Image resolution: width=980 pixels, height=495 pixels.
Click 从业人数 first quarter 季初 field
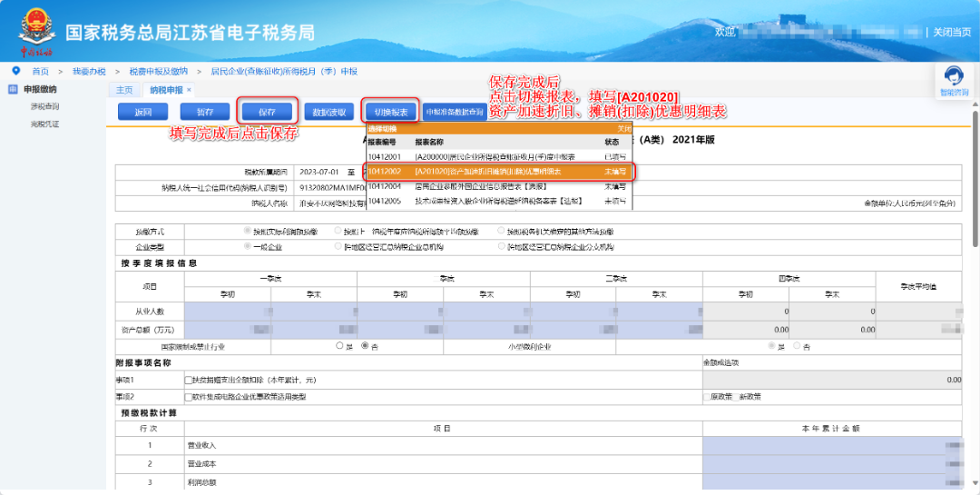click(228, 311)
